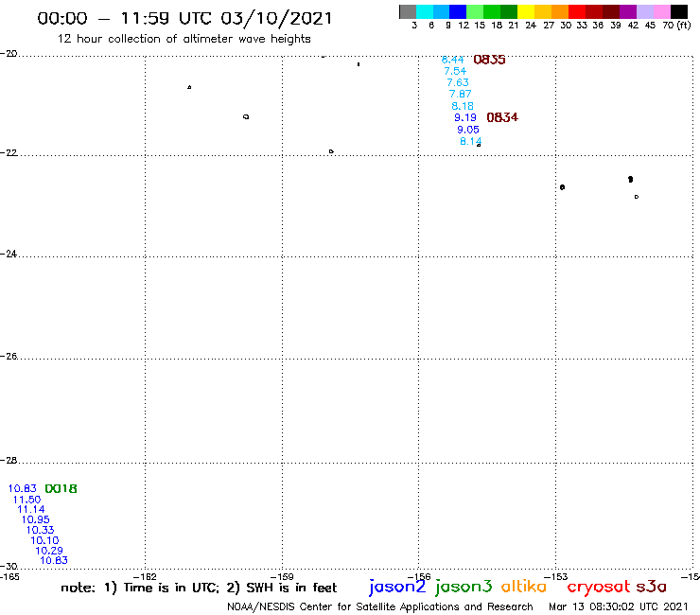Select the altika satellite legend label
700x615 pixels.
pyautogui.click(x=523, y=587)
